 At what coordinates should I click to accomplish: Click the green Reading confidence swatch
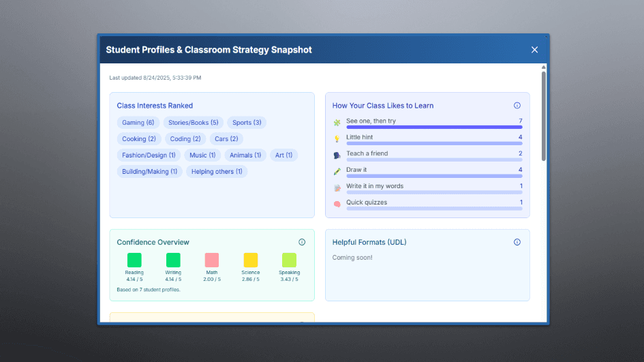click(134, 260)
